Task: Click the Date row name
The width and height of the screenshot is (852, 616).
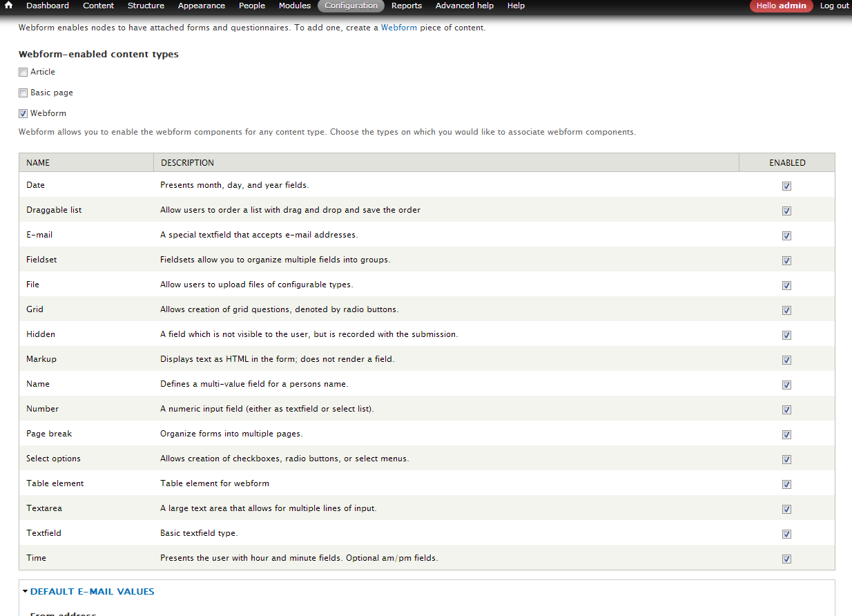Action: coord(35,185)
